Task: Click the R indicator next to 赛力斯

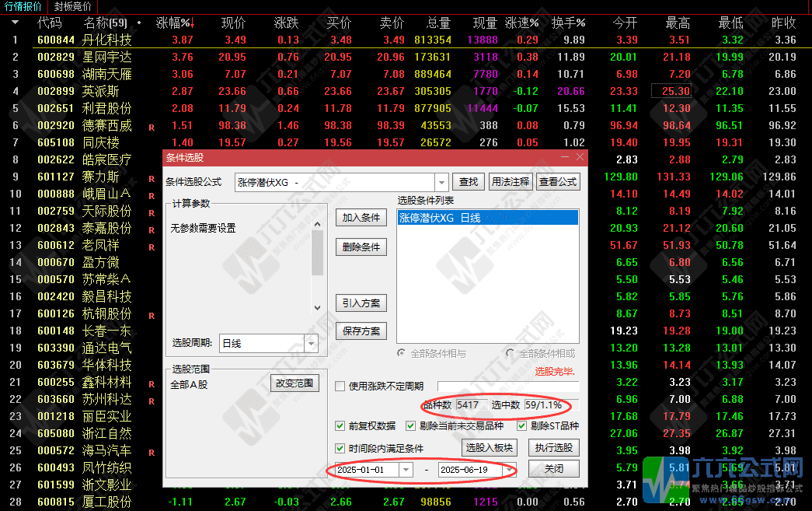Action: 150,177
